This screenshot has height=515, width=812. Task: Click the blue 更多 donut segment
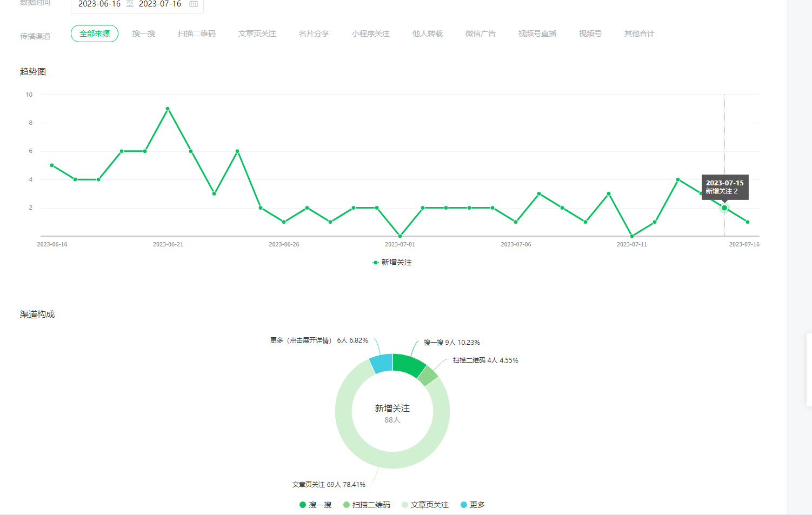point(382,364)
